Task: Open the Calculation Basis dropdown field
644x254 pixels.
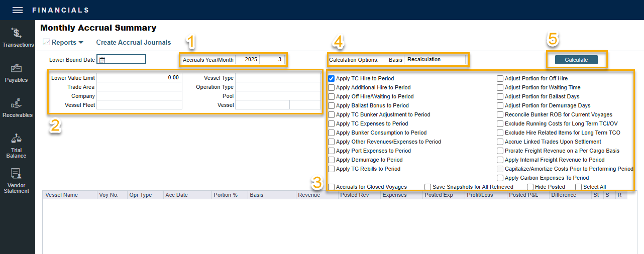Action: pos(435,60)
